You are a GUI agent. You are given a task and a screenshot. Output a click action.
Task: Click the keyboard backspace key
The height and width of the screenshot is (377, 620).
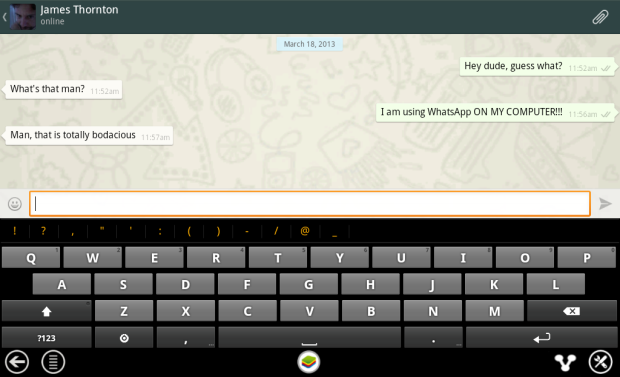(571, 311)
